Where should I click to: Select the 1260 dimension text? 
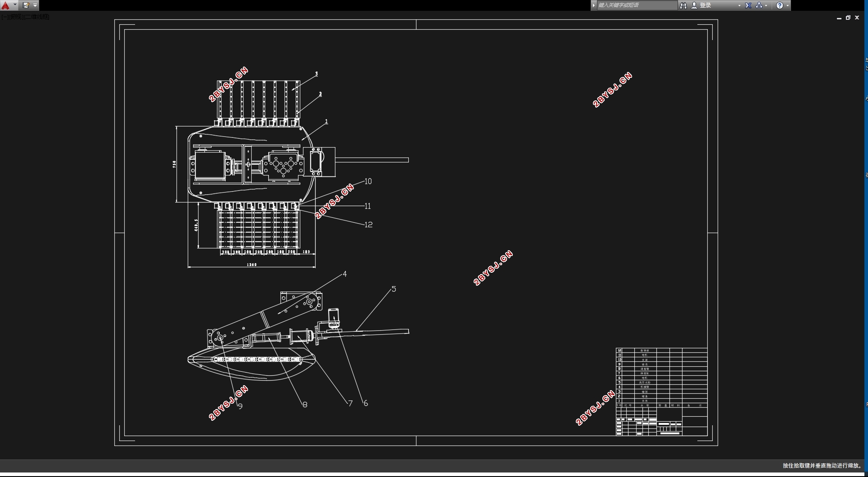252,265
